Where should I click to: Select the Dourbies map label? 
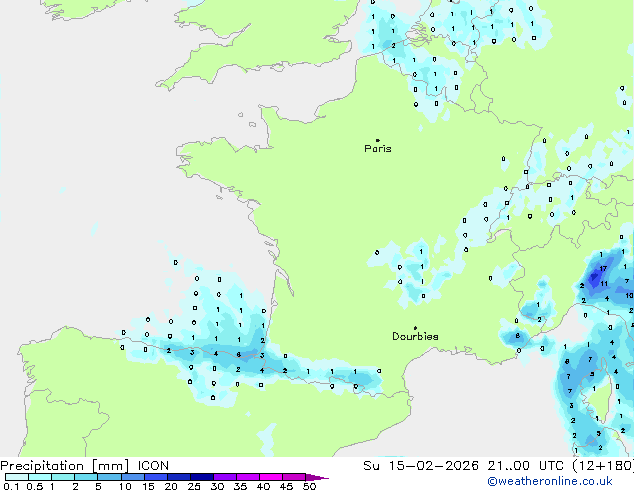pyautogui.click(x=415, y=337)
